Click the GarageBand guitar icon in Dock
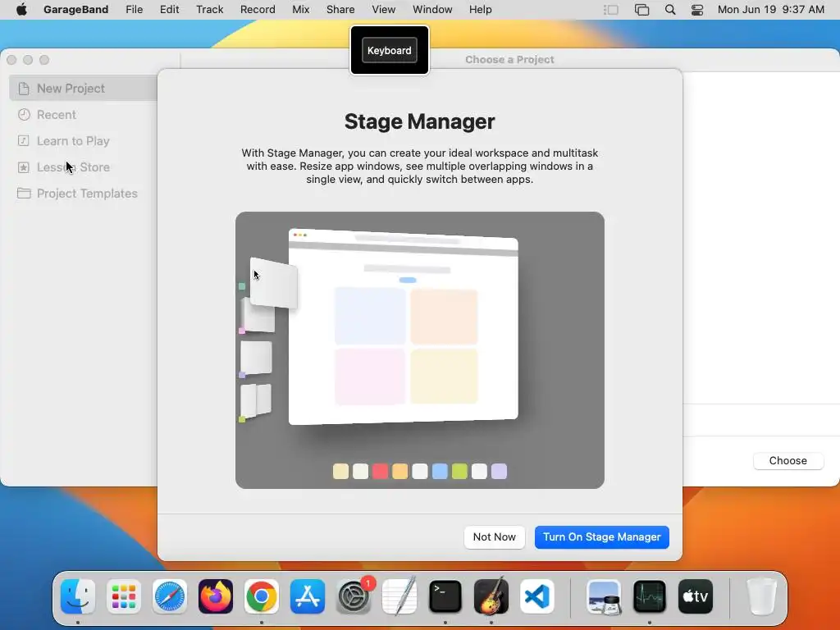This screenshot has height=630, width=840. 491,596
